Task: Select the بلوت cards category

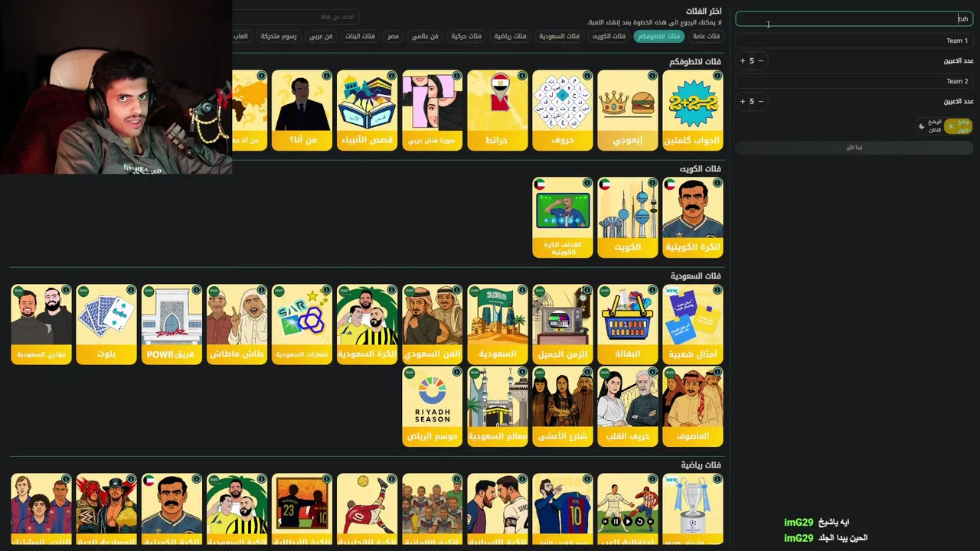Action: pos(106,324)
